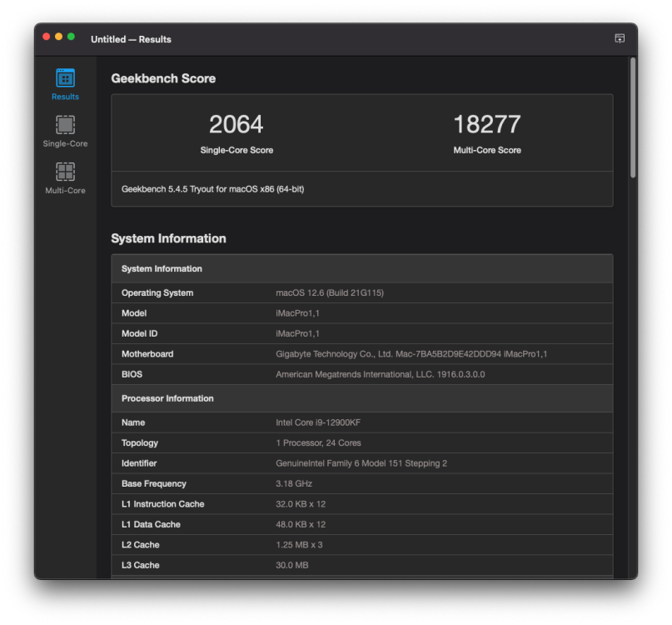Image resolution: width=672 pixels, height=625 pixels.
Task: Click the L1 Instruction Cache row label
Action: [163, 504]
